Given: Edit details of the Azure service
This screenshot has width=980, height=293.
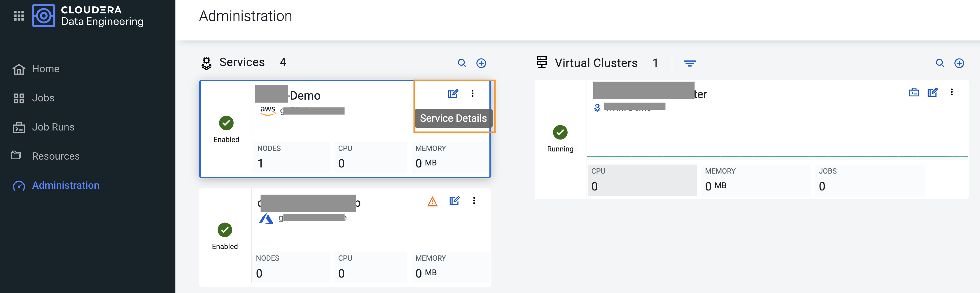Looking at the screenshot, I should click(454, 201).
